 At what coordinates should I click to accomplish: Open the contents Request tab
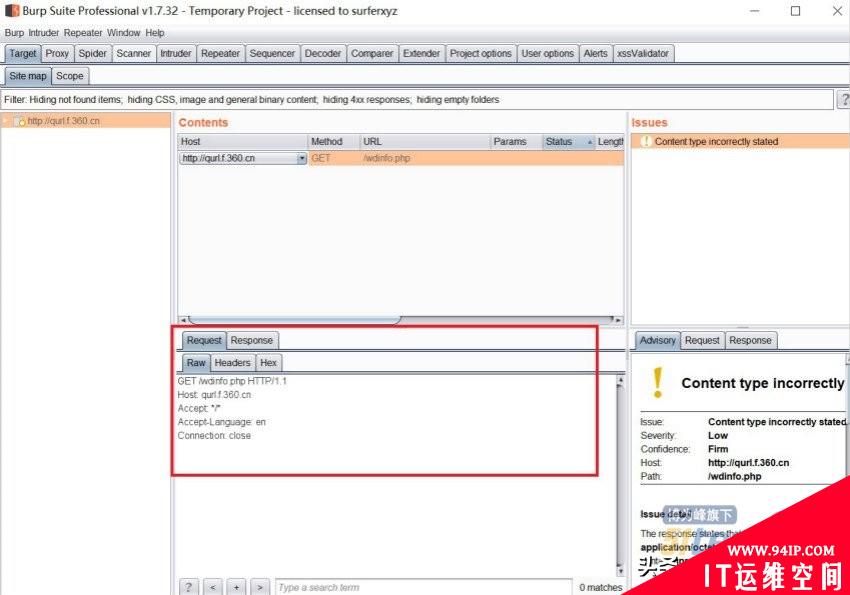[204, 340]
